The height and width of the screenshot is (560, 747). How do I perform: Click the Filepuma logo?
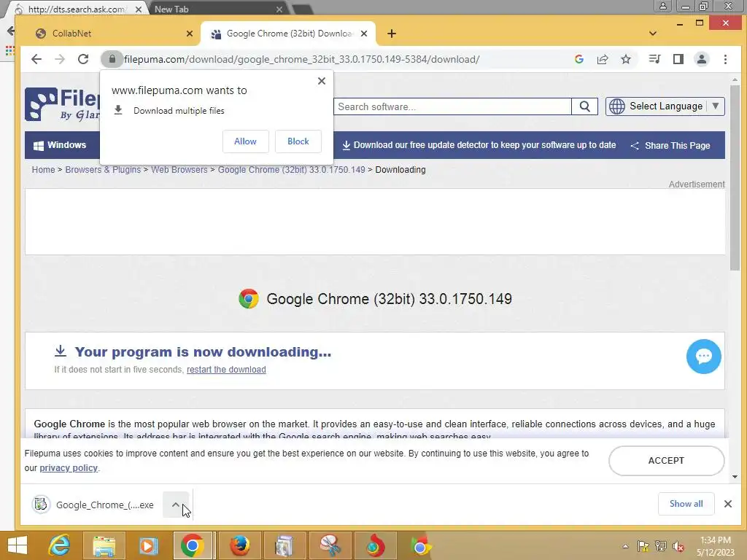(x=63, y=104)
